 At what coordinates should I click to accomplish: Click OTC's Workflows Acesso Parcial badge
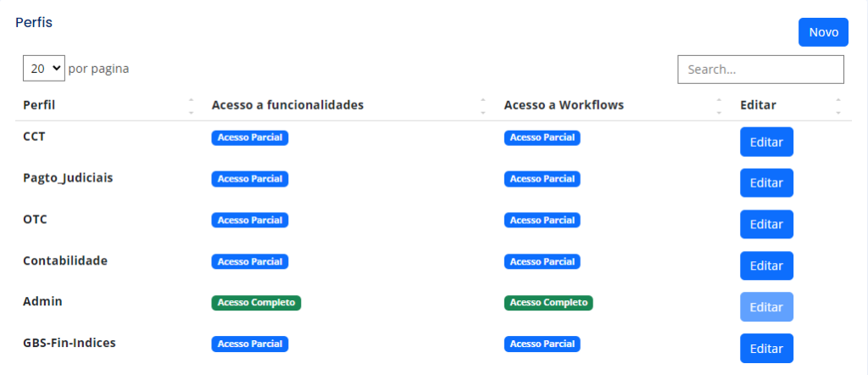click(x=542, y=221)
